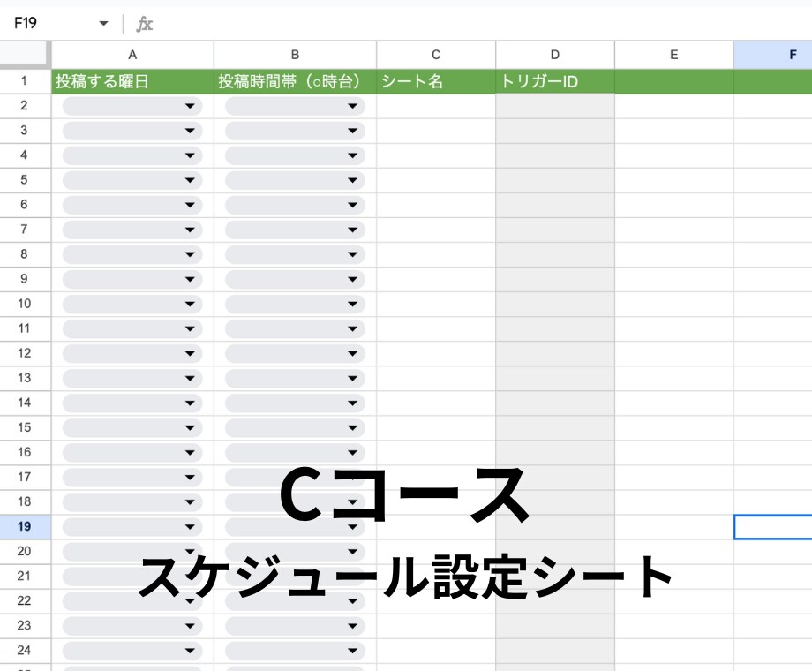The height and width of the screenshot is (671, 812).
Task: Open the name box dropdown arrow next to F19
Action: click(103, 23)
